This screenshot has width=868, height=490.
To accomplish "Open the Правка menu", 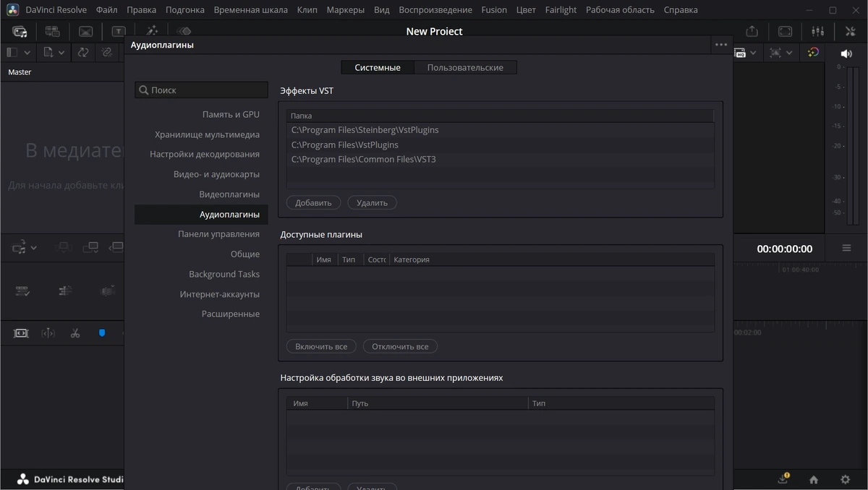I will pyautogui.click(x=141, y=10).
